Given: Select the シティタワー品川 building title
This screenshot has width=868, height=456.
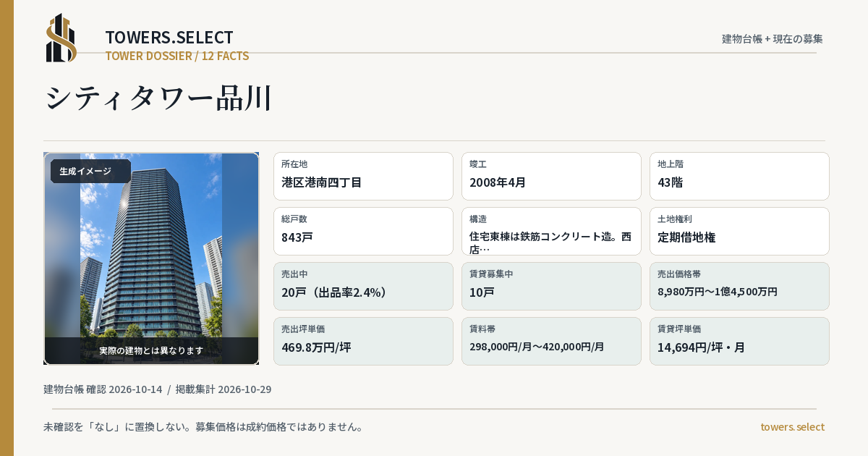Looking at the screenshot, I should (158, 98).
